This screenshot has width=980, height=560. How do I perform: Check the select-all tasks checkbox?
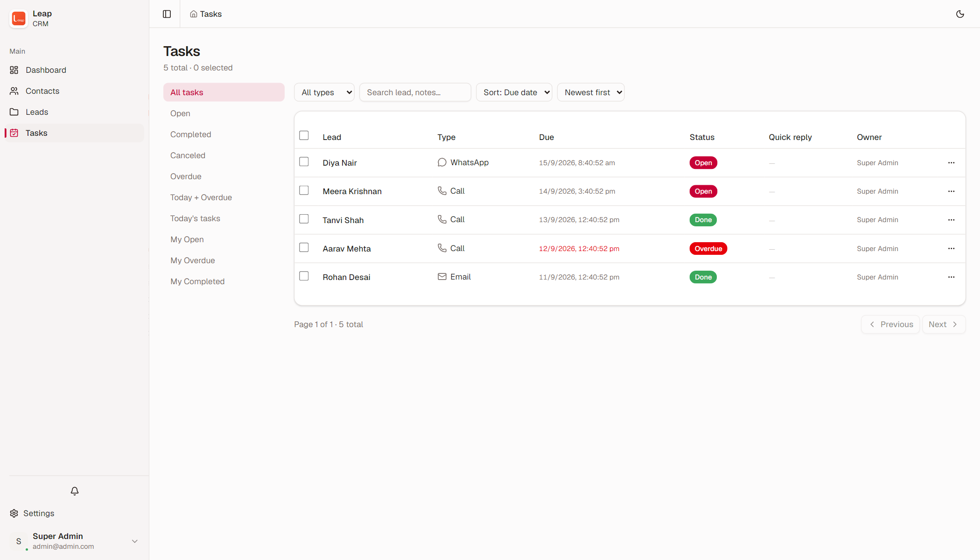click(x=304, y=135)
